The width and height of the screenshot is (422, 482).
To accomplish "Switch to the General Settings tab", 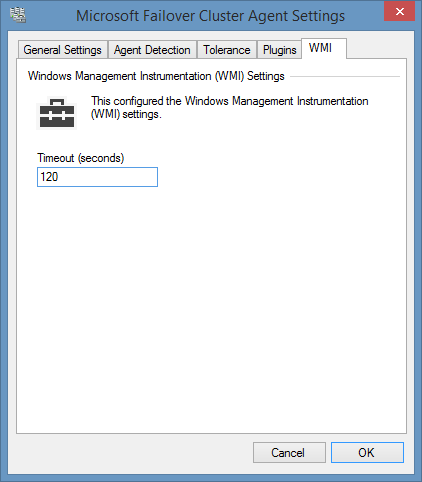I will [63, 50].
